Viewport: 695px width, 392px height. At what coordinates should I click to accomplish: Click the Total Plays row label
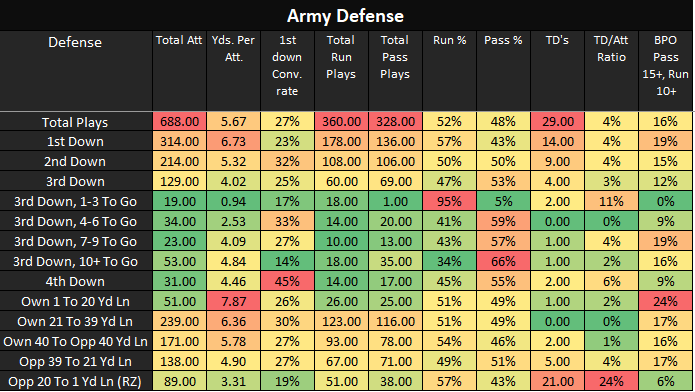tap(75, 122)
